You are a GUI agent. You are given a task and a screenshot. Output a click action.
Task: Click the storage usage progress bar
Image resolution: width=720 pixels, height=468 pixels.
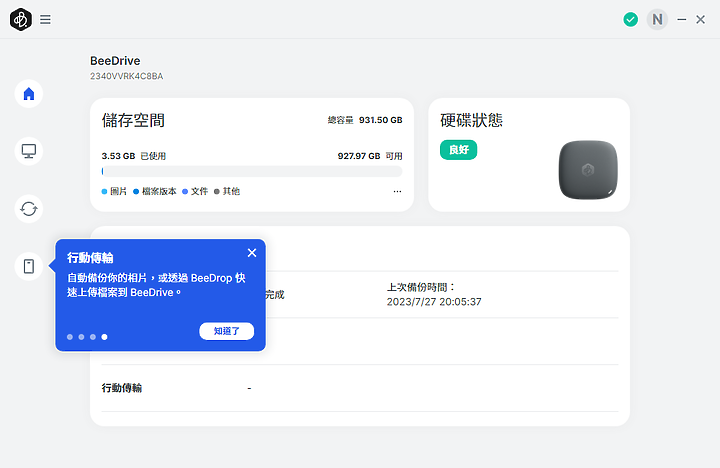[x=252, y=171]
